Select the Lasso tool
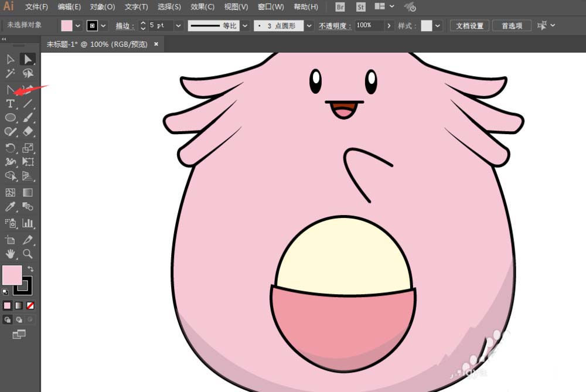 tap(28, 73)
